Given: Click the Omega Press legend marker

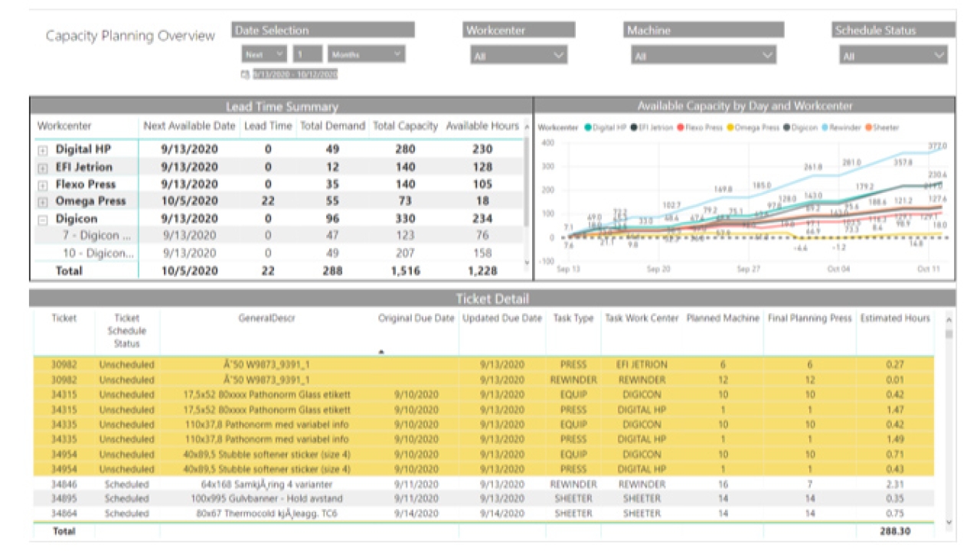Looking at the screenshot, I should (730, 128).
